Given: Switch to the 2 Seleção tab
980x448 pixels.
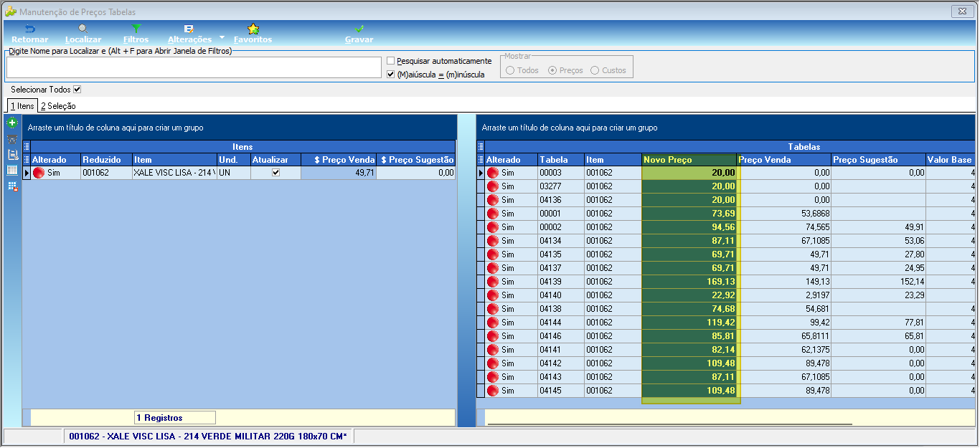Looking at the screenshot, I should (58, 106).
